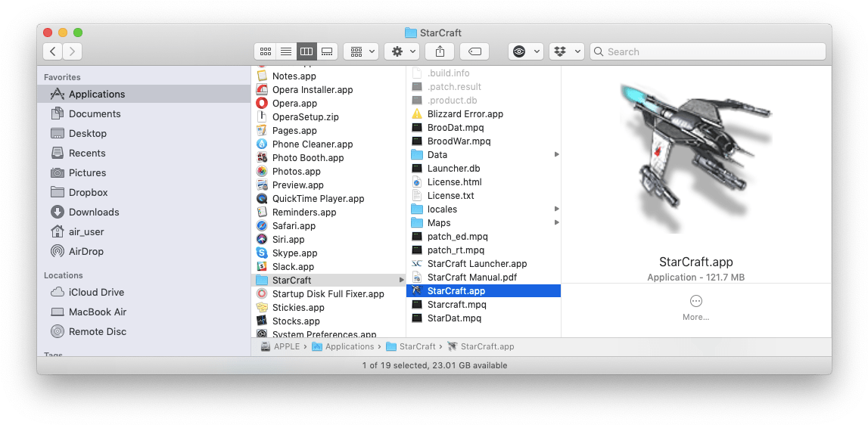Go forward with the forward arrow
The width and height of the screenshot is (868, 425).
pyautogui.click(x=73, y=51)
